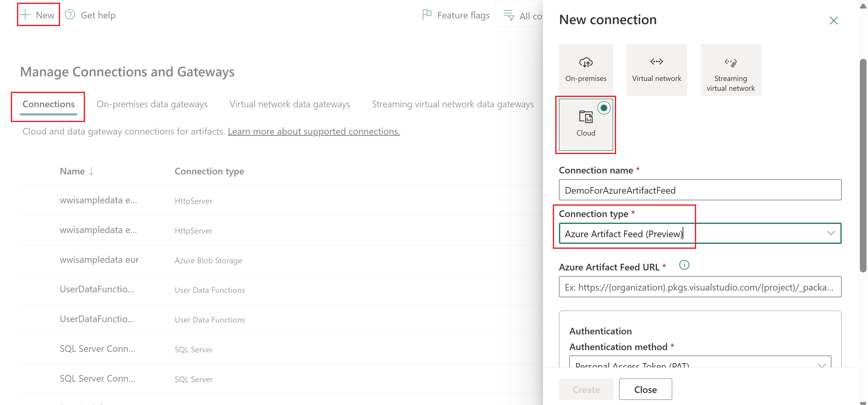Click the plus icon next to New
Screen dimensions: 868x405
[25, 15]
